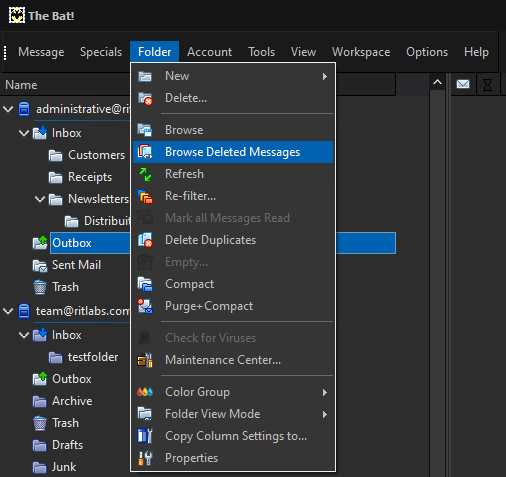Click the Inbox icon under team account
The height and width of the screenshot is (477, 506).
coord(40,335)
